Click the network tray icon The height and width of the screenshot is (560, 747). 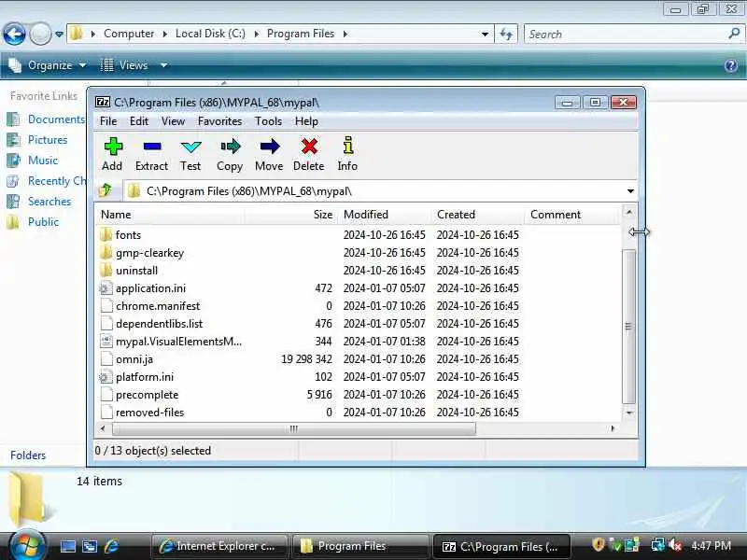pos(658,545)
